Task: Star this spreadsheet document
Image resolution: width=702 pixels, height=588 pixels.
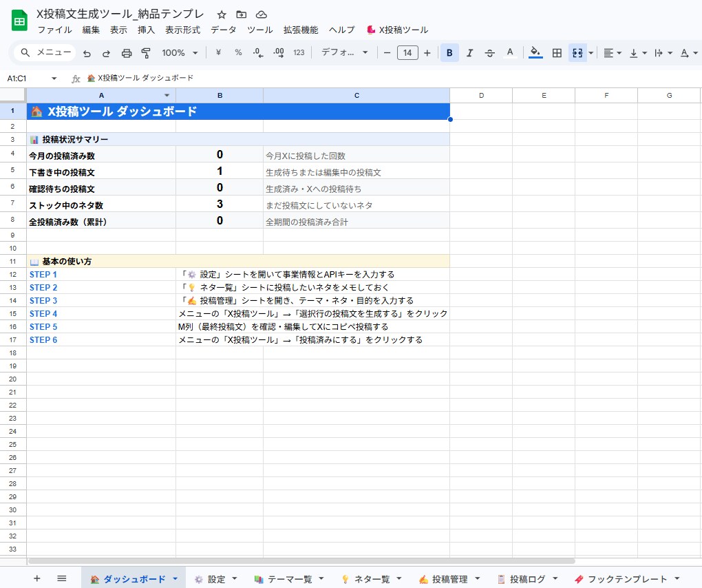Action: (x=222, y=14)
